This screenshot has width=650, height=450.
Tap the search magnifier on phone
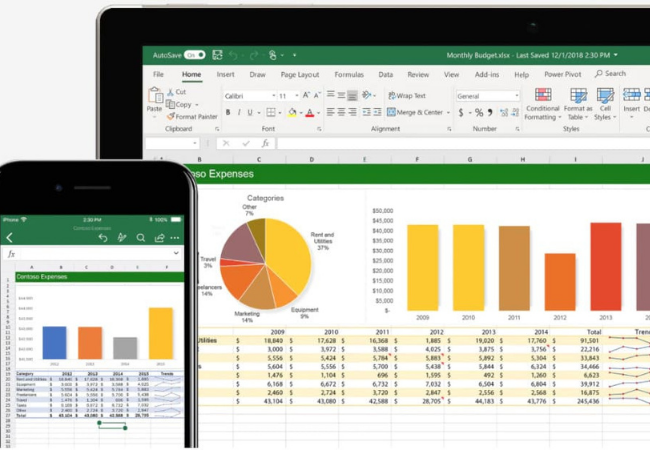coord(140,238)
